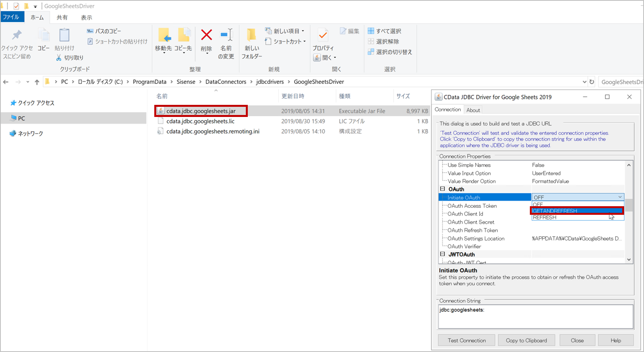Select cdata.jdbc.googlesheets.jar file
The width and height of the screenshot is (644, 352).
click(201, 111)
